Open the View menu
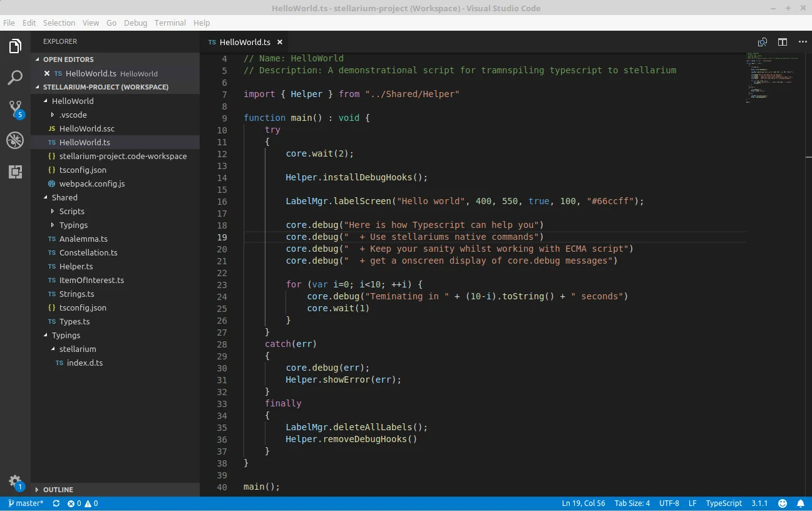The width and height of the screenshot is (812, 511). pos(91,23)
